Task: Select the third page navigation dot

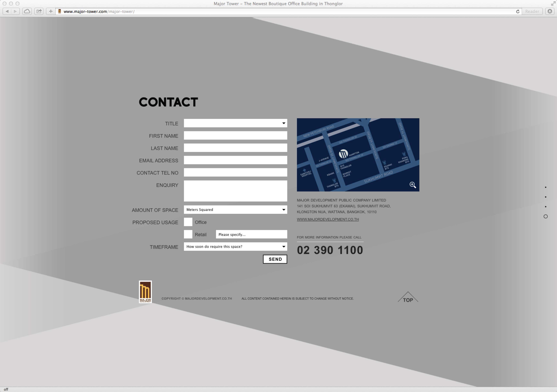Action: 546,207
